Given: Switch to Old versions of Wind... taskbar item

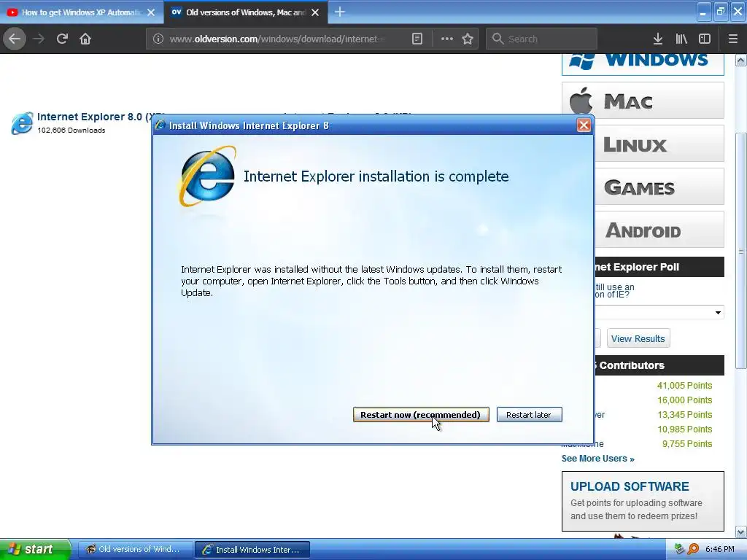Looking at the screenshot, I should (135, 549).
